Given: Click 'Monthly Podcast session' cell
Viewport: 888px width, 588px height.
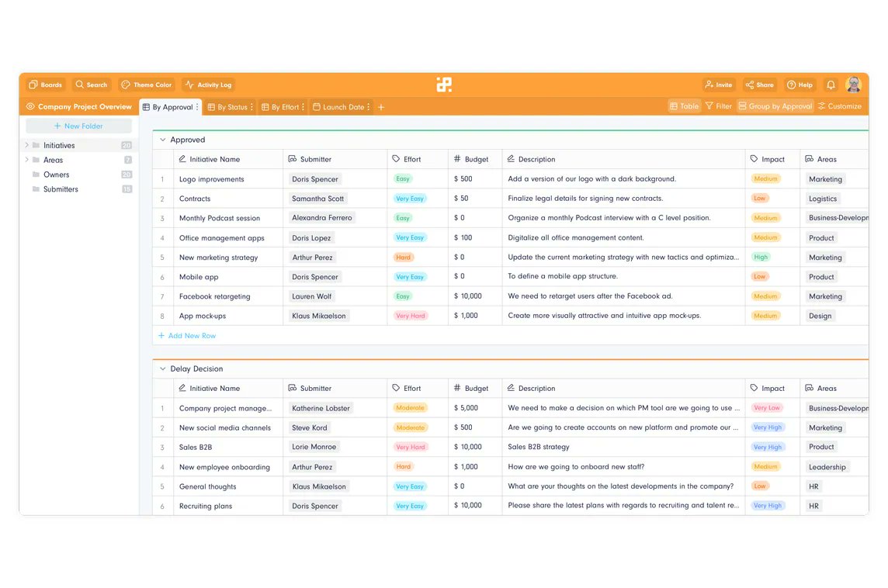Looking at the screenshot, I should pos(228,219).
